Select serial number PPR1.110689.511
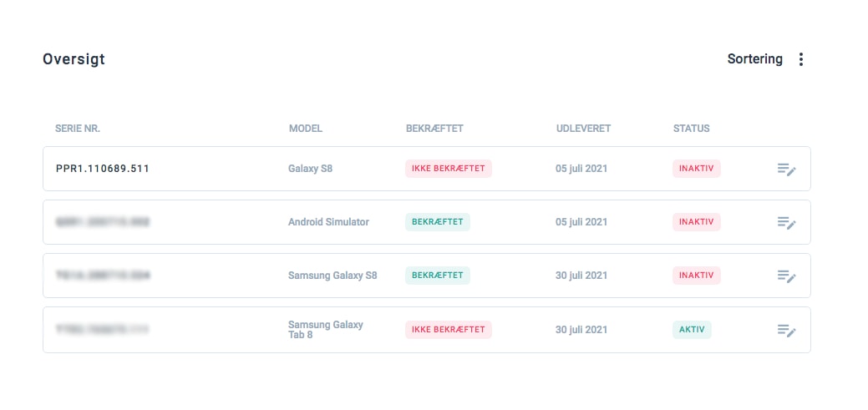Image resolution: width=868 pixels, height=410 pixels. [x=102, y=169]
